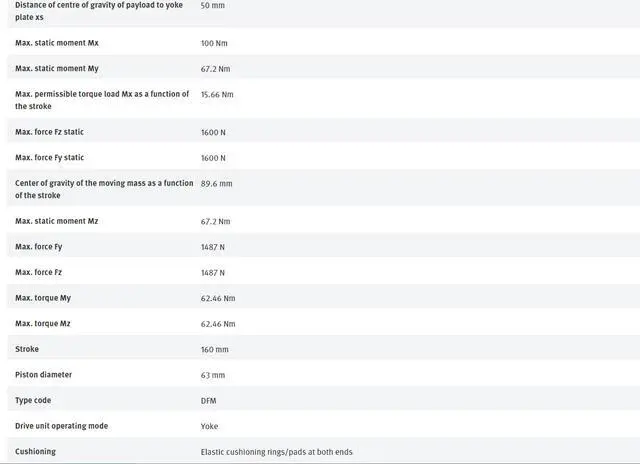
Task: Select the DFM type code value
Action: click(209, 400)
